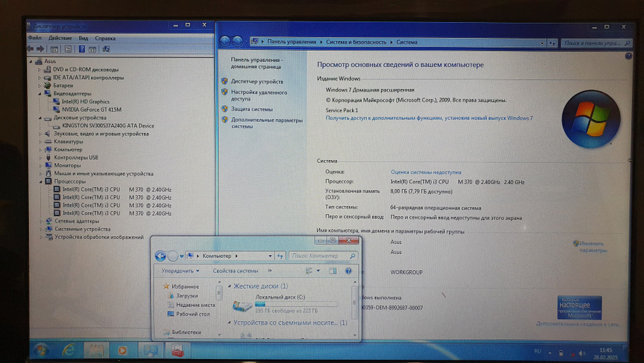Select Рабочий стол in favorites pane
Viewport: 644px width, 363px height.
click(193, 314)
